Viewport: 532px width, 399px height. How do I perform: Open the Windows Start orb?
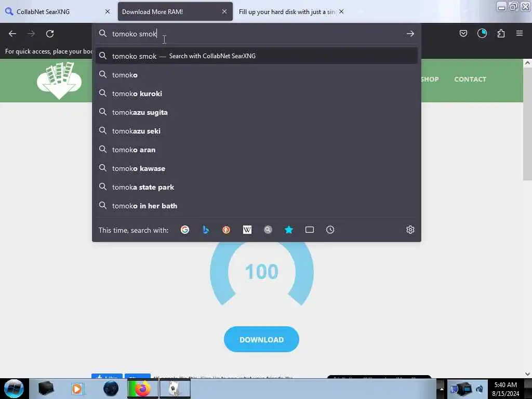(14, 389)
